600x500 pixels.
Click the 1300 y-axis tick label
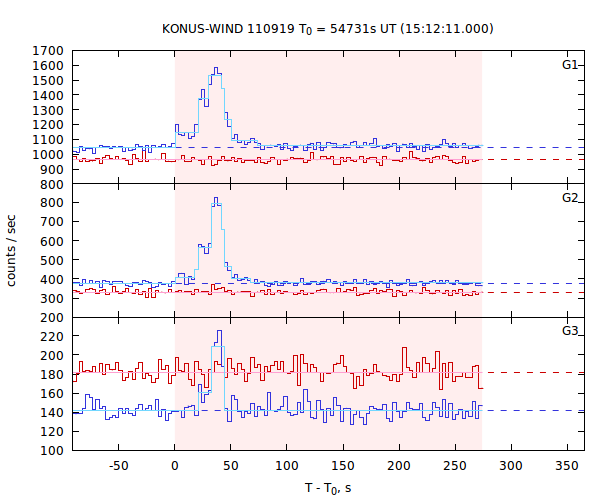[48, 111]
